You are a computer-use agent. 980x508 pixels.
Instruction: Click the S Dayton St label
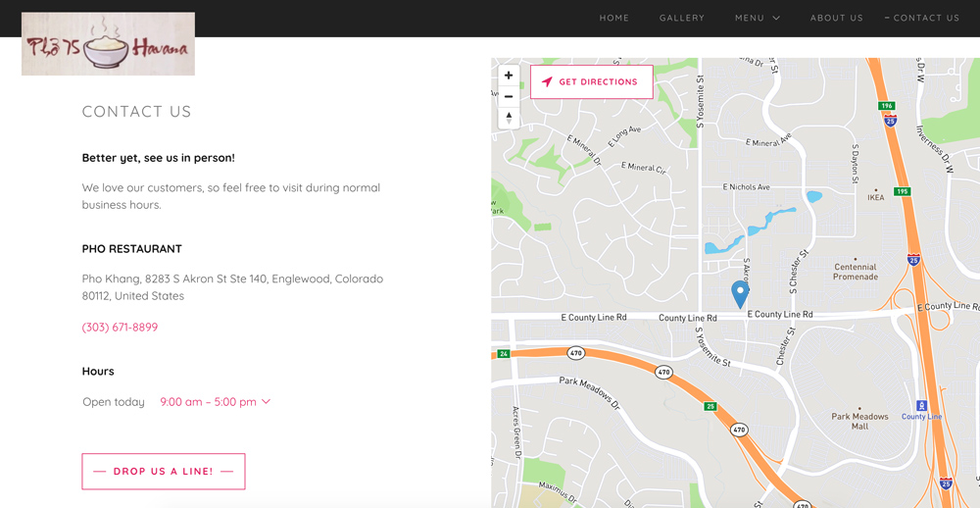(x=855, y=164)
